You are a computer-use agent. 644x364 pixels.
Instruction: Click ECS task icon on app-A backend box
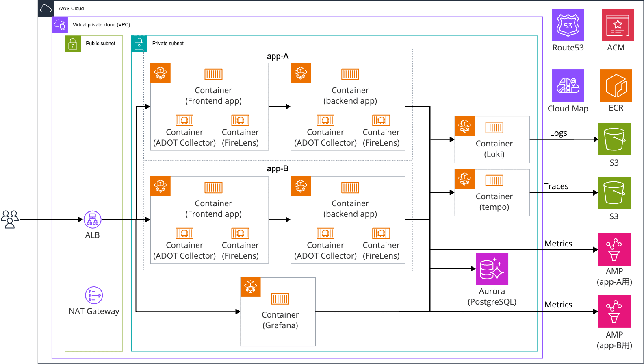pyautogui.click(x=301, y=73)
